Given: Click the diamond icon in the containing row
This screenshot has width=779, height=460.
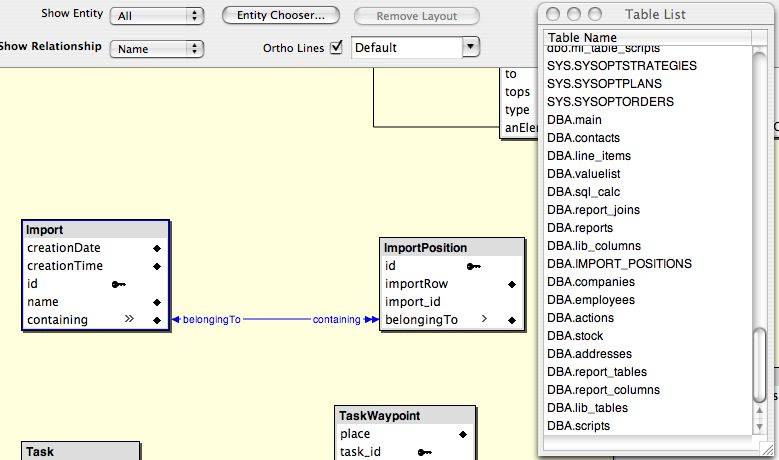Looking at the screenshot, I should tap(157, 320).
